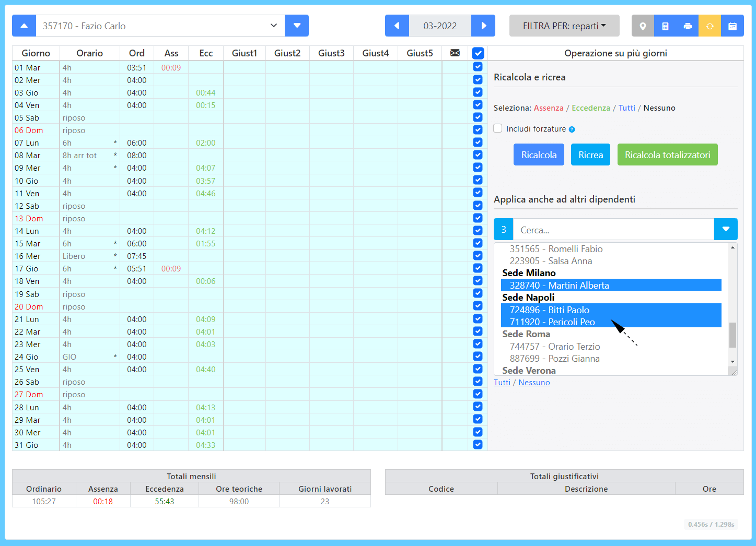
Task: Click the Giust1 column header
Action: (x=245, y=53)
